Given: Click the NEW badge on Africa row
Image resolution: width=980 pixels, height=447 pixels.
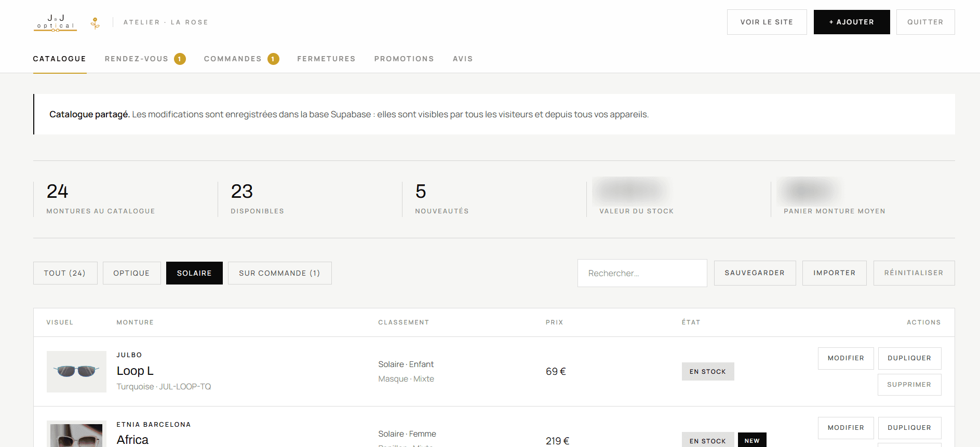Looking at the screenshot, I should (752, 440).
